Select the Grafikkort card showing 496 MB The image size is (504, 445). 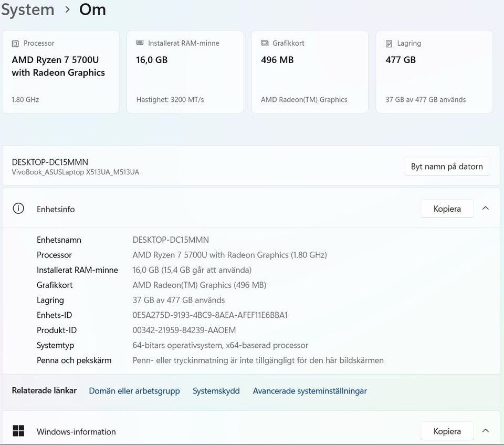[x=310, y=72]
